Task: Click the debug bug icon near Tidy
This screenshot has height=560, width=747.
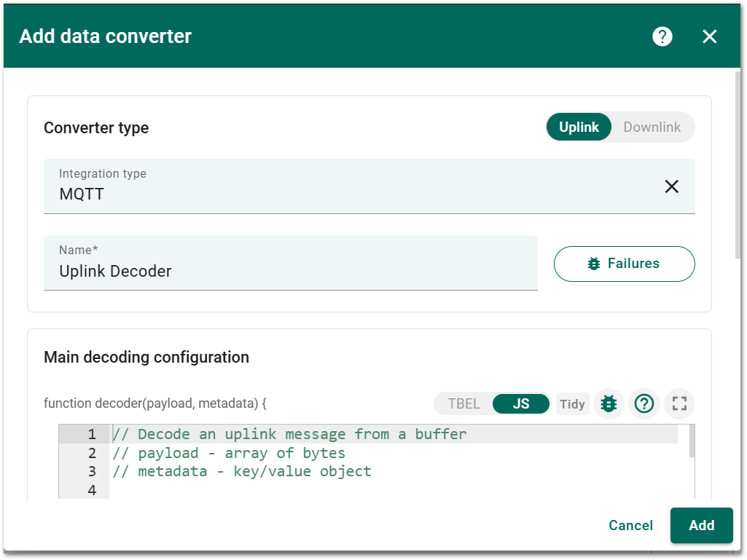Action: coord(609,403)
